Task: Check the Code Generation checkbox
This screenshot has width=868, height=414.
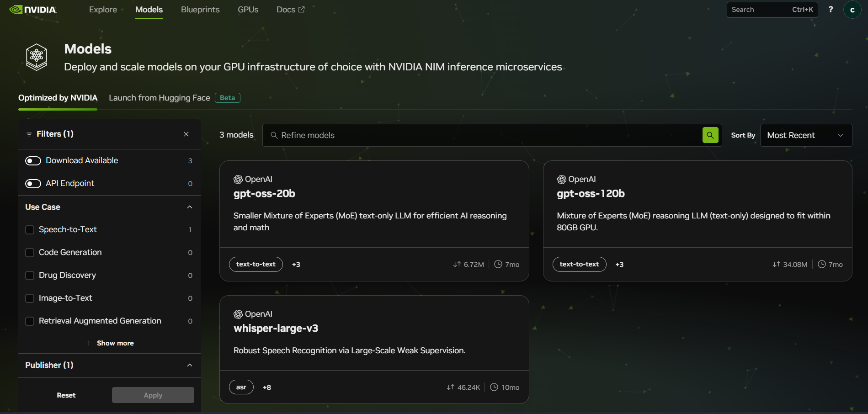Action: (x=30, y=252)
